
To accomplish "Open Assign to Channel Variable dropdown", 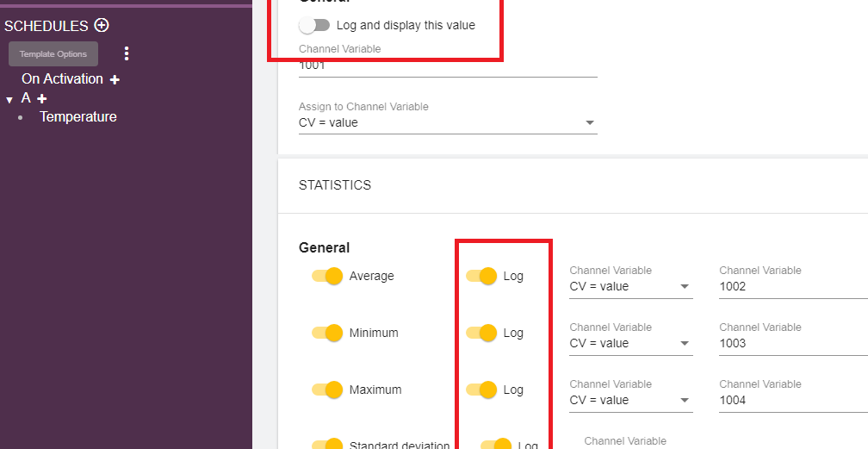I will click(x=448, y=122).
